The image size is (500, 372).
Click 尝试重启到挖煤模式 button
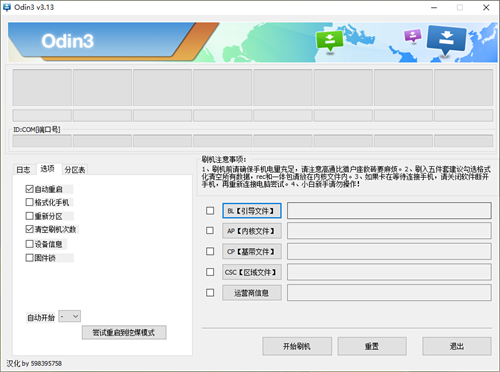click(x=124, y=332)
